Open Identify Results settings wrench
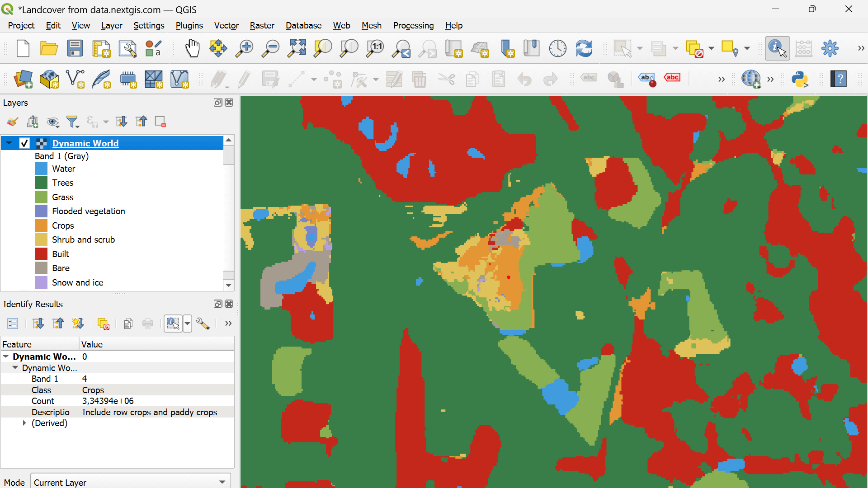The height and width of the screenshot is (488, 868). [x=203, y=324]
